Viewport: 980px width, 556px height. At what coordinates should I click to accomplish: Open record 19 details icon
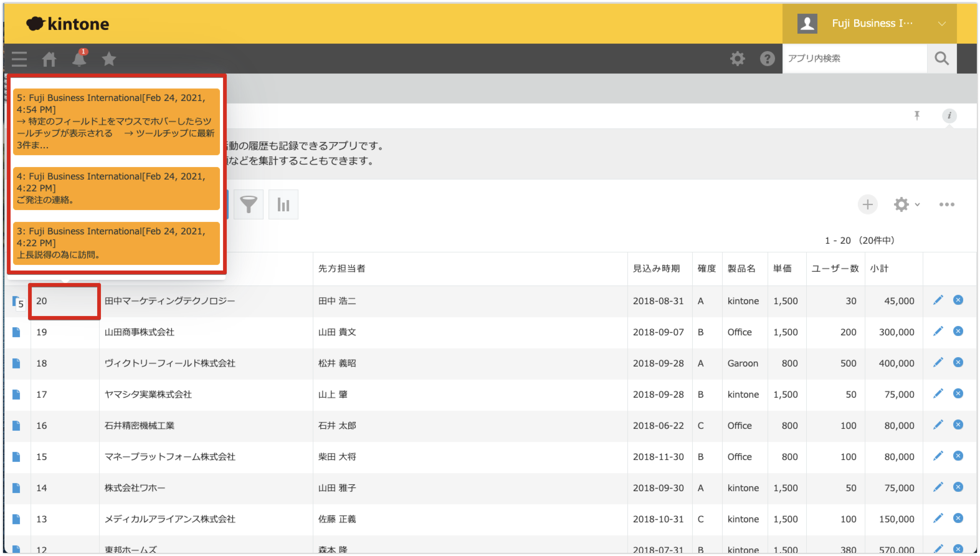[16, 332]
